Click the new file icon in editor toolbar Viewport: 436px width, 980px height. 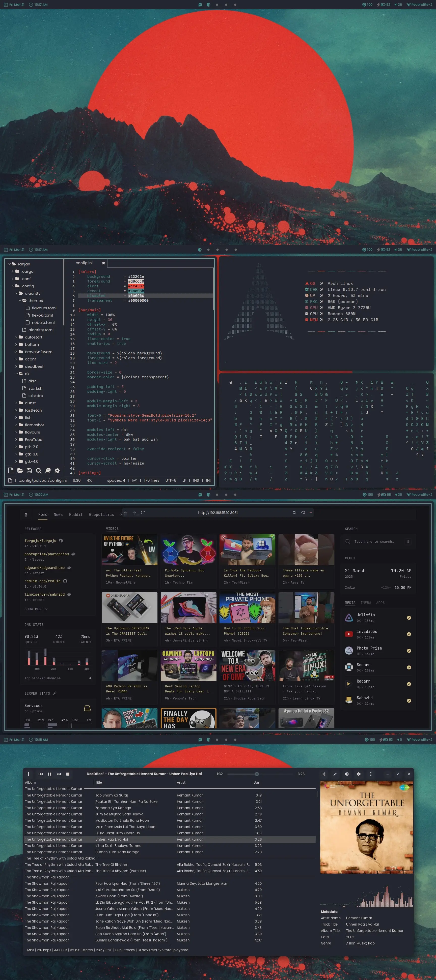pos(11,471)
